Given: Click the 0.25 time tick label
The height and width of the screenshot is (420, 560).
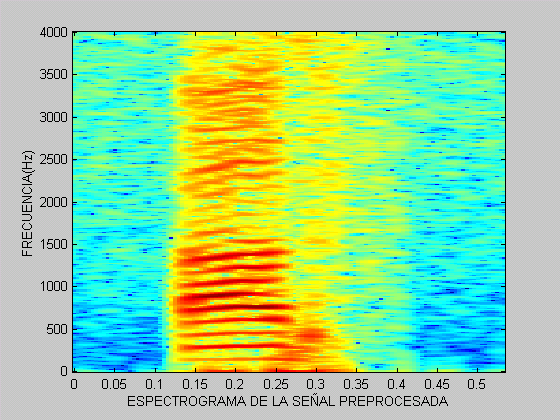Looking at the screenshot, I should 275,385.
